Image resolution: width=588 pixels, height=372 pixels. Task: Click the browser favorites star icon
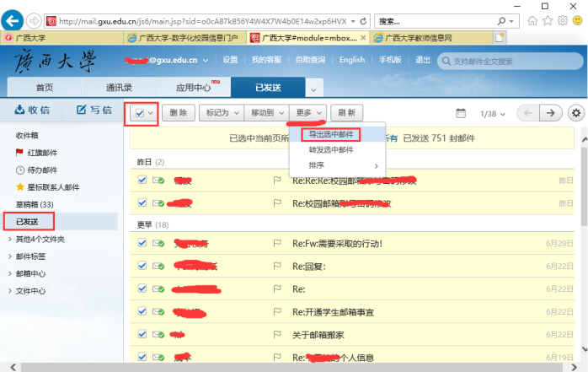(548, 20)
